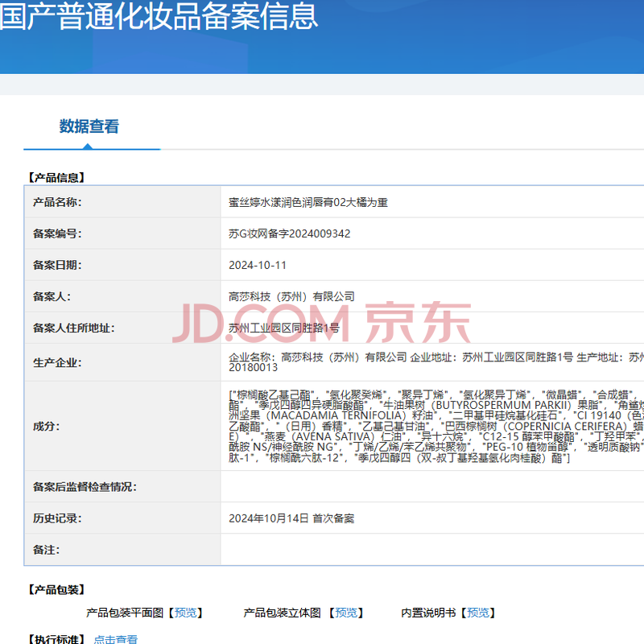Image resolution: width=644 pixels, height=644 pixels.
Task: Click the filing date 2024-10-11
Action: (258, 265)
